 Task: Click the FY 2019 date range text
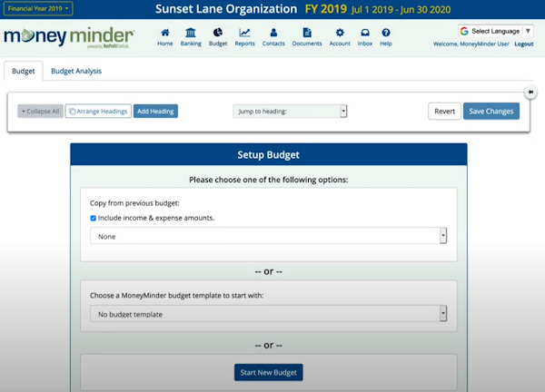(x=401, y=9)
